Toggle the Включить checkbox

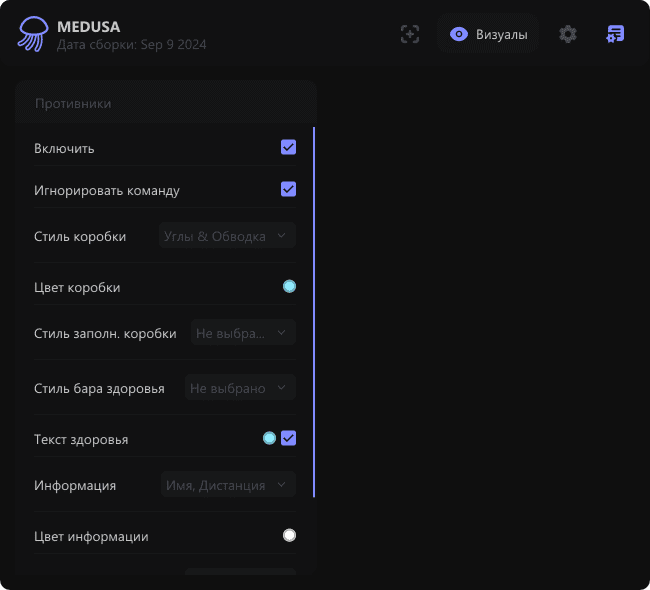pos(288,148)
